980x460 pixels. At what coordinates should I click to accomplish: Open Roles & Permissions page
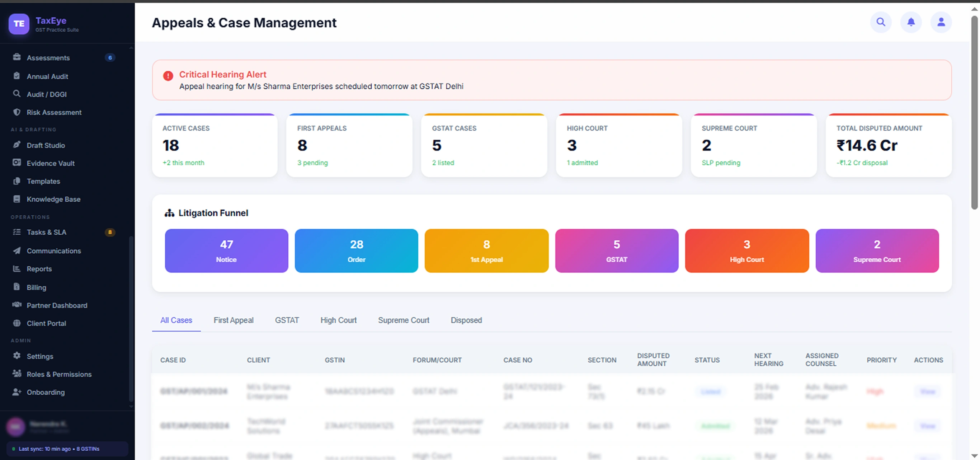(x=58, y=374)
